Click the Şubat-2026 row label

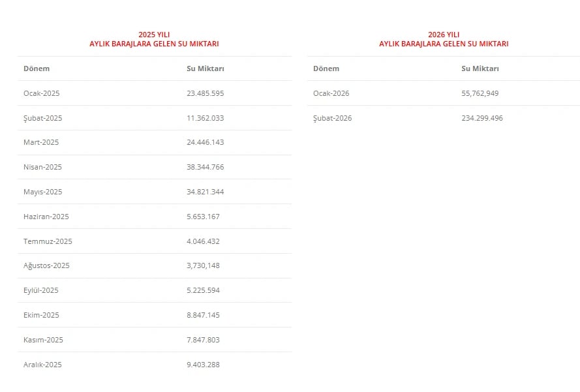click(x=332, y=118)
